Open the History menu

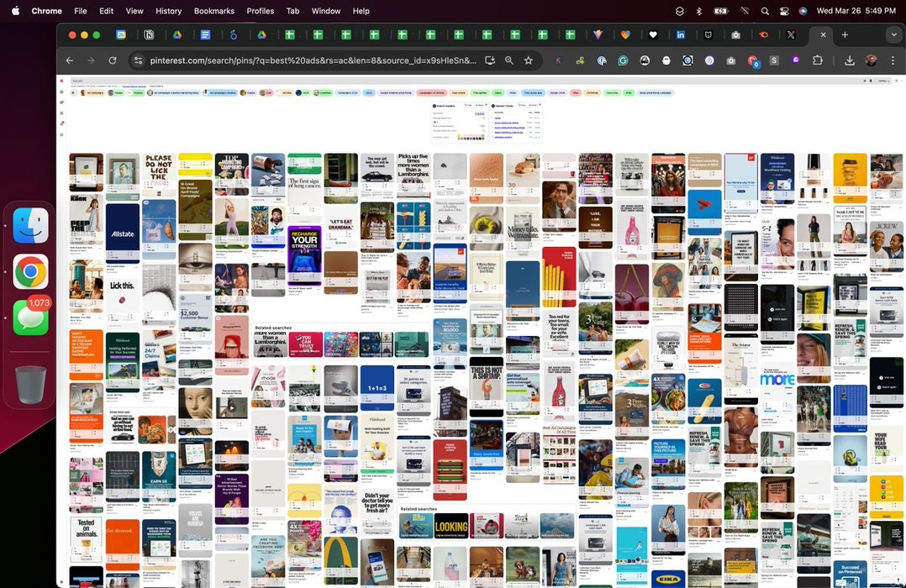click(x=168, y=10)
